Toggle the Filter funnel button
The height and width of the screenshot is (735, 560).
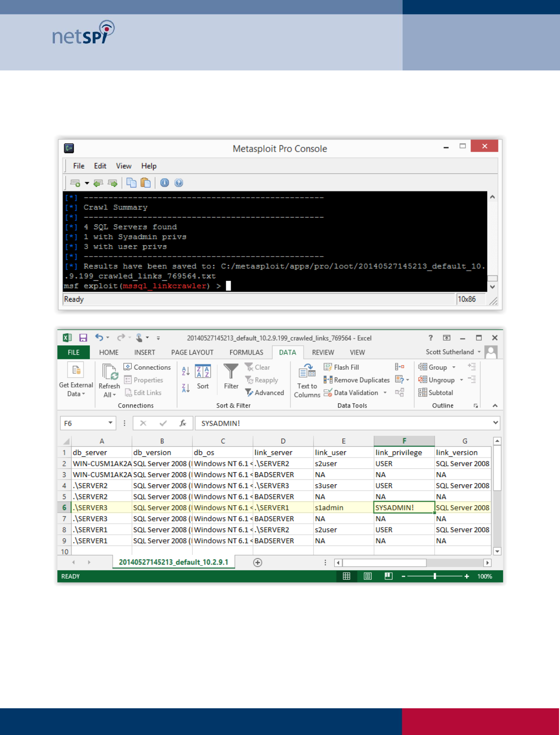pos(231,377)
